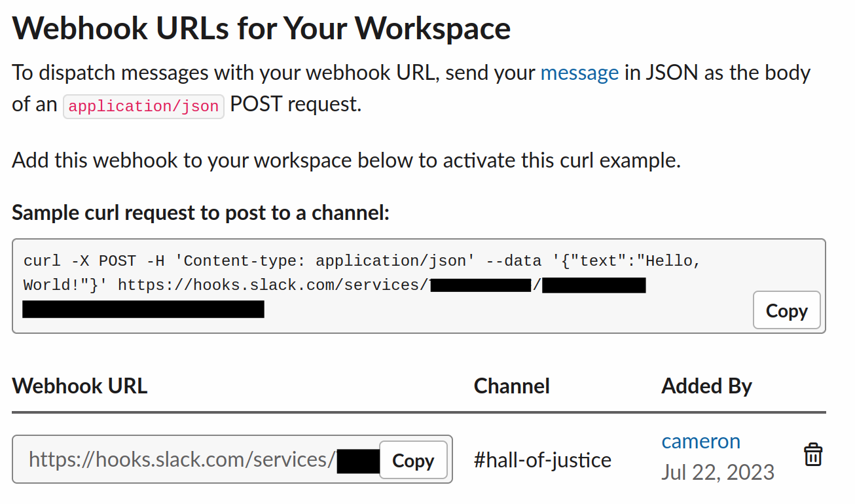Click the 'Channel' column header

pyautogui.click(x=512, y=386)
